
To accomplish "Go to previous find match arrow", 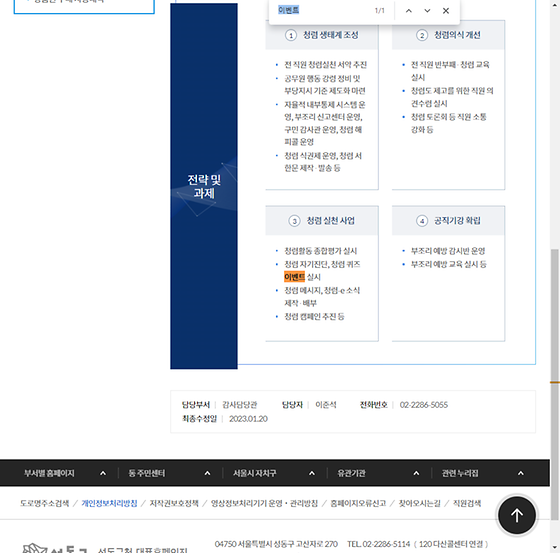I will pos(409,11).
